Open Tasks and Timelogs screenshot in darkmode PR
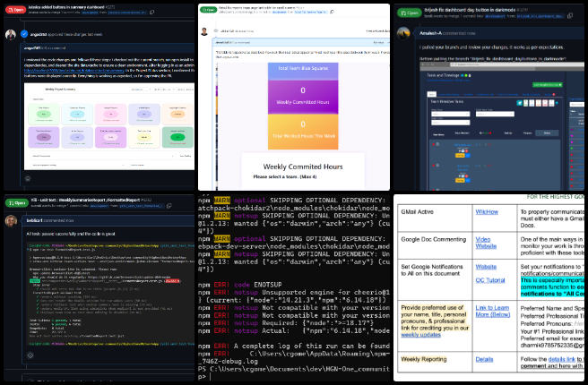The image size is (588, 385). click(x=502, y=126)
